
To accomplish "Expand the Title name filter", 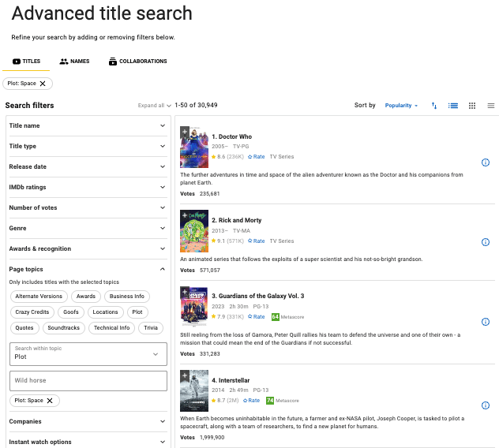I will click(x=88, y=125).
